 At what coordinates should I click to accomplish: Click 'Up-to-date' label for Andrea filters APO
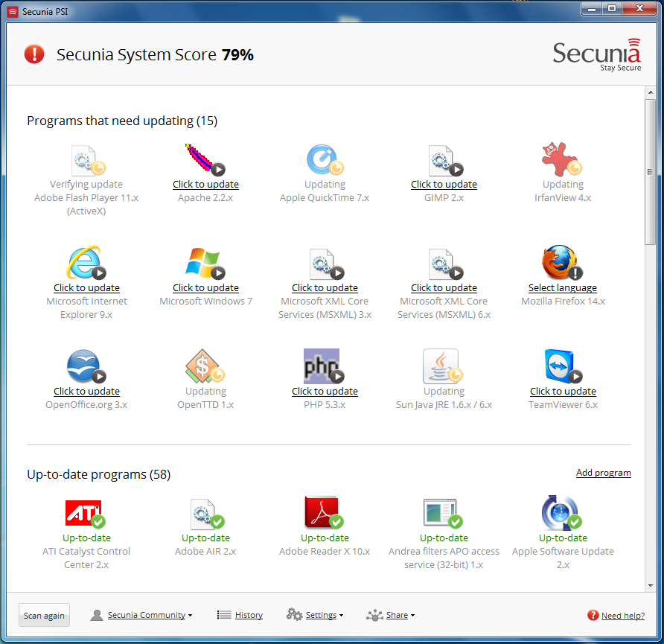tap(444, 538)
